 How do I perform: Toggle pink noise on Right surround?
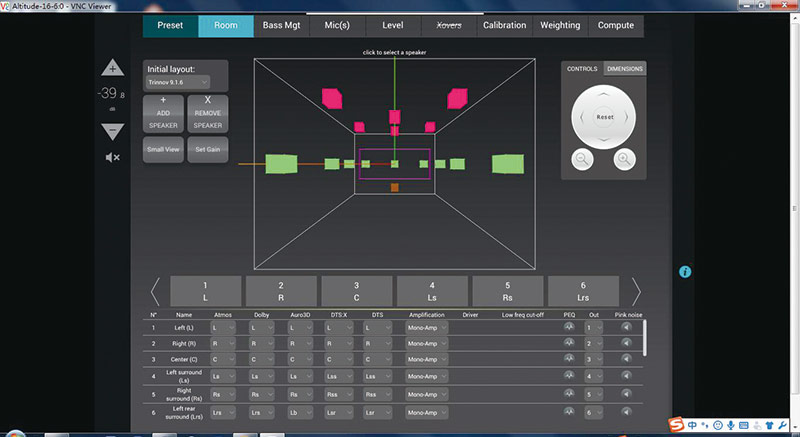click(627, 394)
